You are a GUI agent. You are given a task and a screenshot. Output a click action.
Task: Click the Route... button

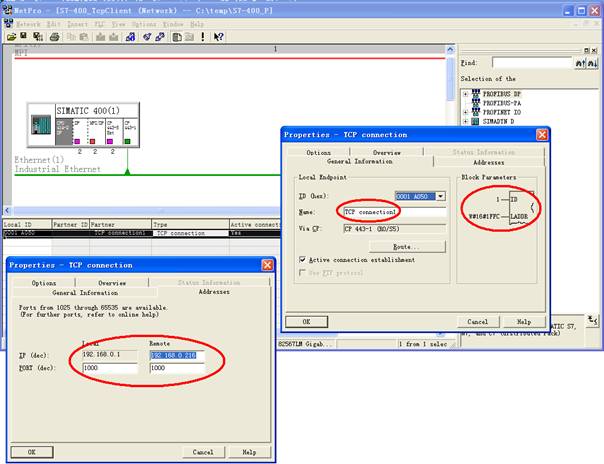pos(407,246)
